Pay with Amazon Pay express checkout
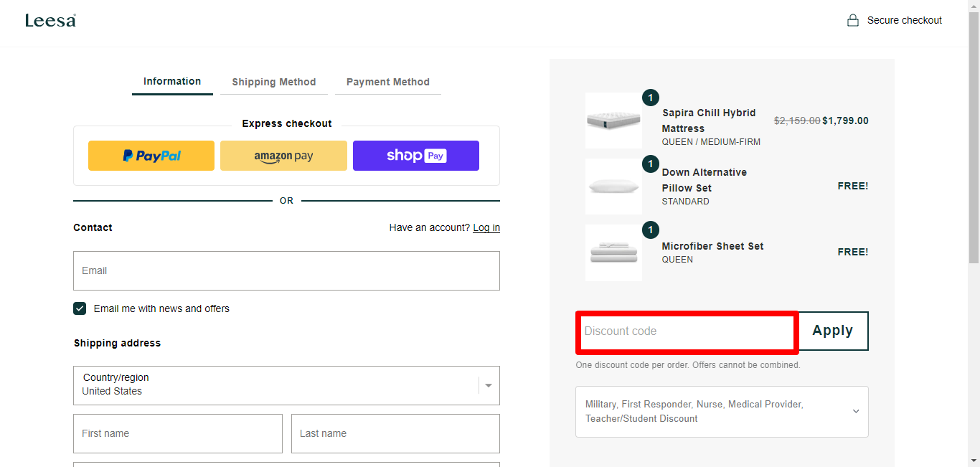 (x=283, y=156)
